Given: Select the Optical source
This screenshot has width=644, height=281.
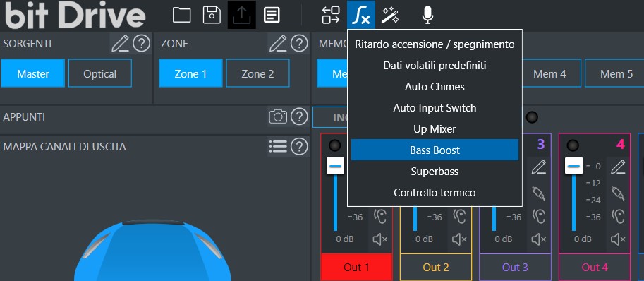Looking at the screenshot, I should pos(99,73).
